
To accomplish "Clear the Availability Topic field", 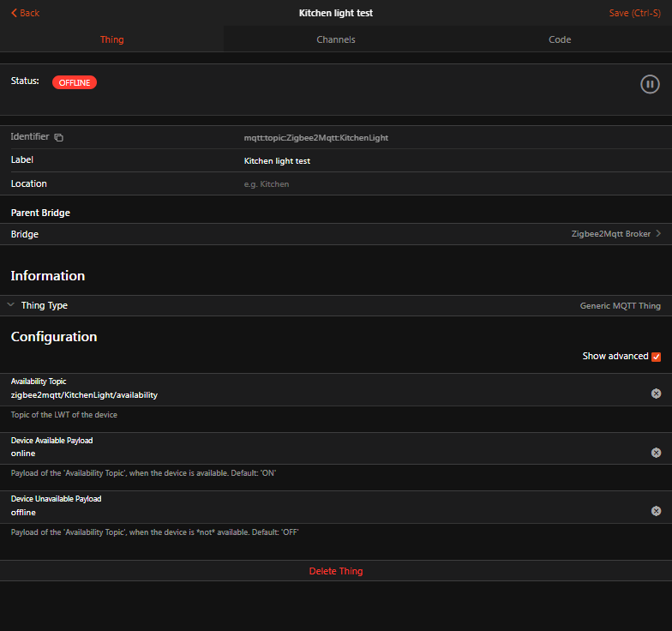I will 656,394.
